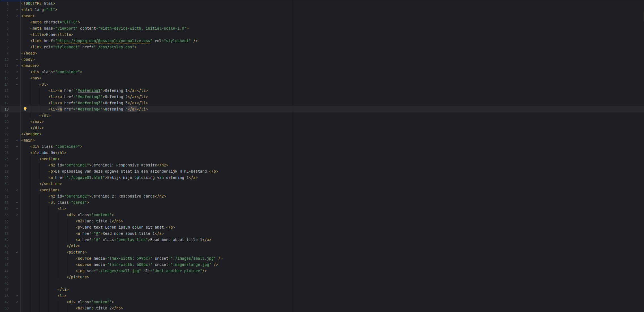Click the #oefening4 href link on line 18
Screen dimensions: 644x312
89,109
